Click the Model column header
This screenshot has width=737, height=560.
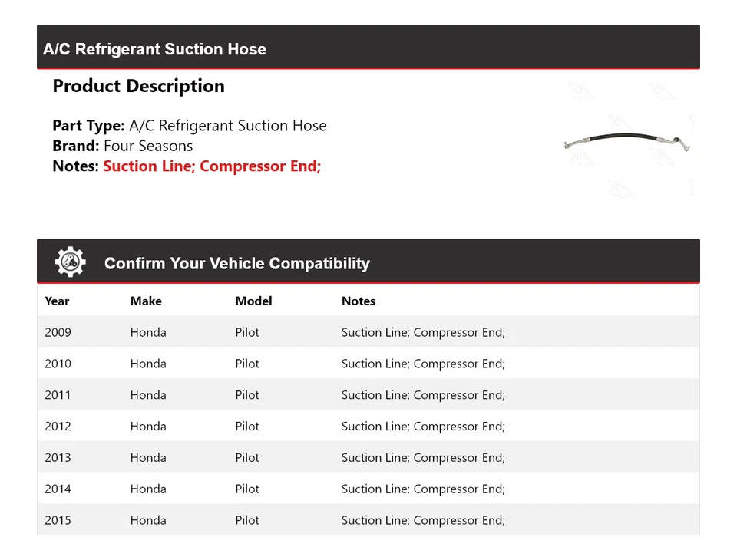pos(253,301)
